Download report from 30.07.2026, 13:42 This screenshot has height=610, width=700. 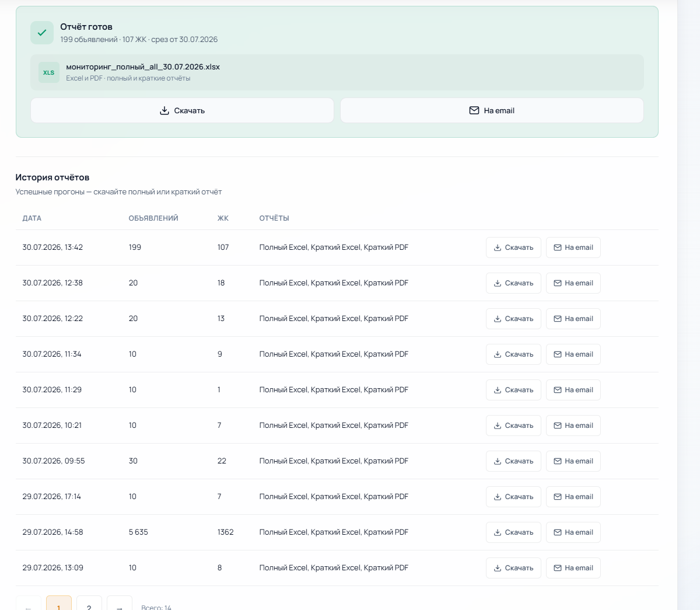513,248
